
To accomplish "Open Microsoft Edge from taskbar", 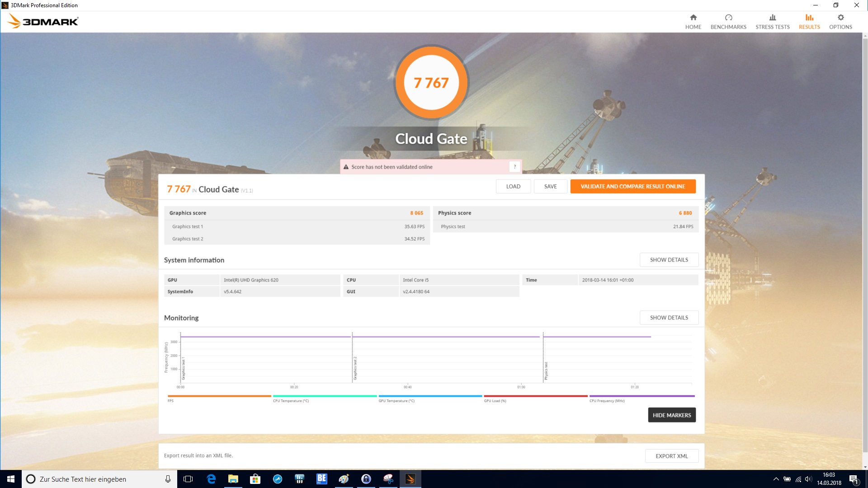I will (x=211, y=479).
